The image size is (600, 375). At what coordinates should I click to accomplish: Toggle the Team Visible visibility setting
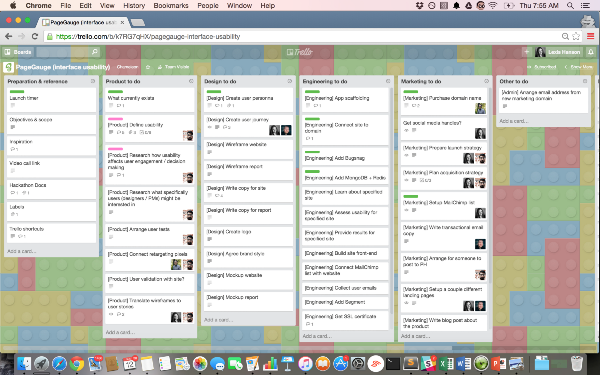(173, 67)
